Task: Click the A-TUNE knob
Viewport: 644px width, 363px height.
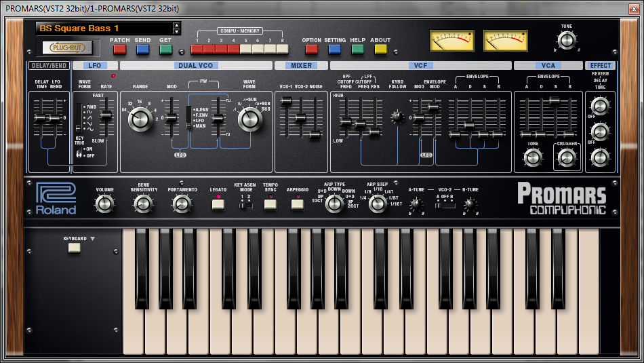Action: tap(416, 204)
